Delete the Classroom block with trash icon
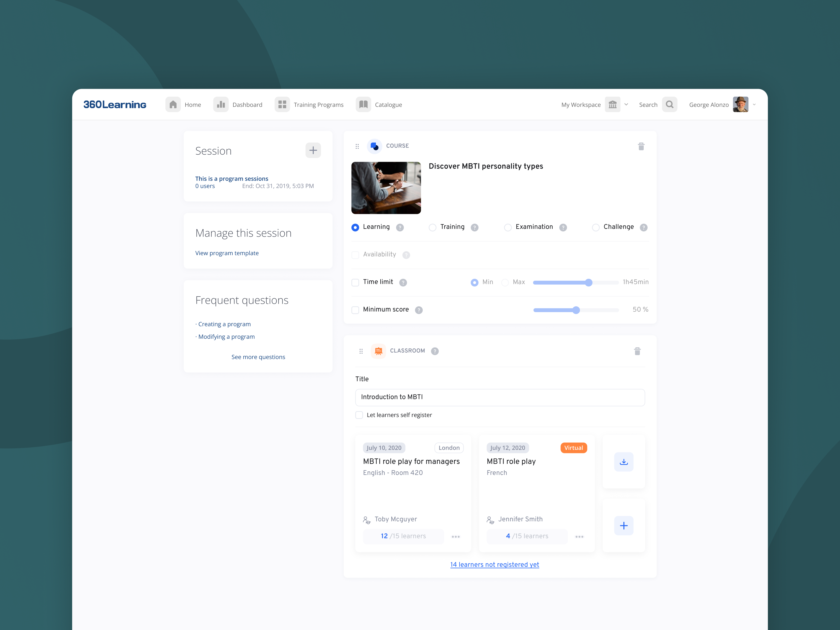 (x=638, y=351)
